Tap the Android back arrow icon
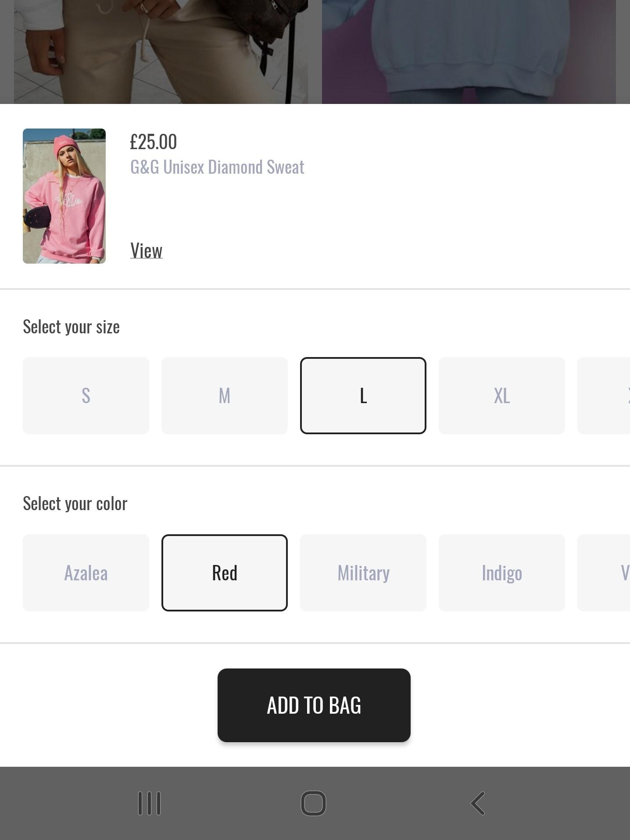The image size is (630, 840). [x=478, y=803]
